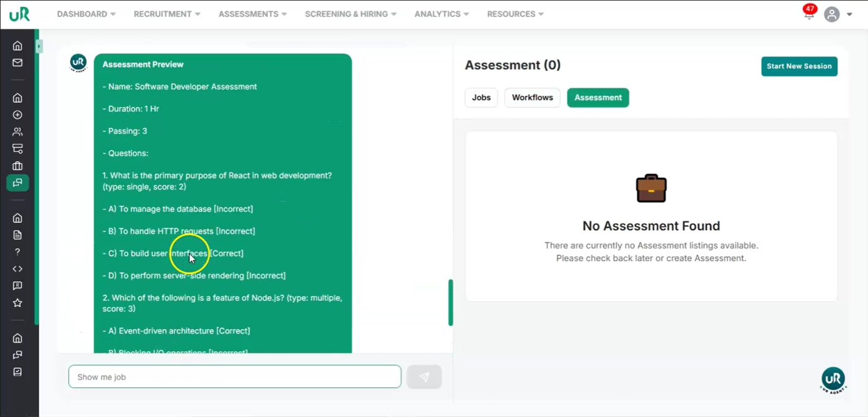Screen dimensions: 868x417
Task: Click the star icon in sidebar
Action: pos(17,303)
